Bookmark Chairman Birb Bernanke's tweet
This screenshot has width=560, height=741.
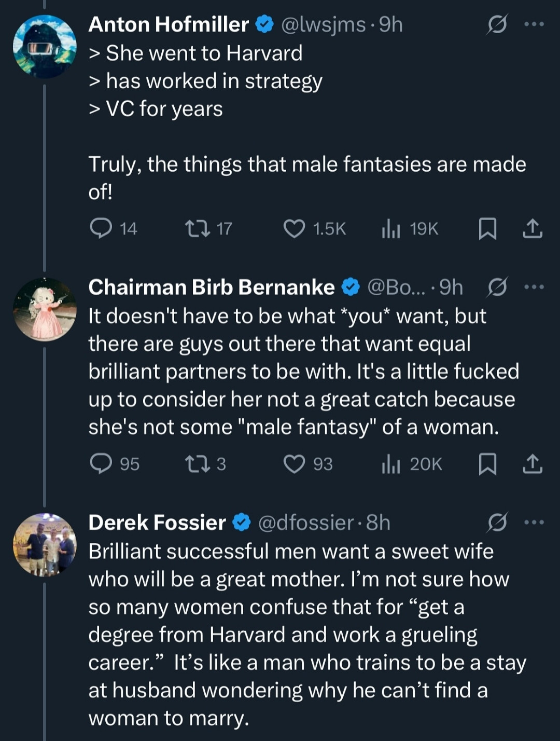pyautogui.click(x=487, y=464)
